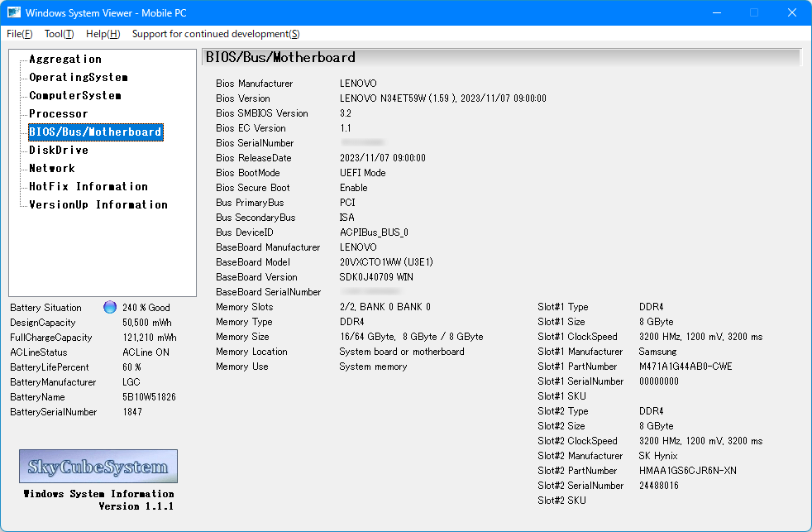Click the UEFI Mode value
This screenshot has width=812, height=532.
[362, 173]
